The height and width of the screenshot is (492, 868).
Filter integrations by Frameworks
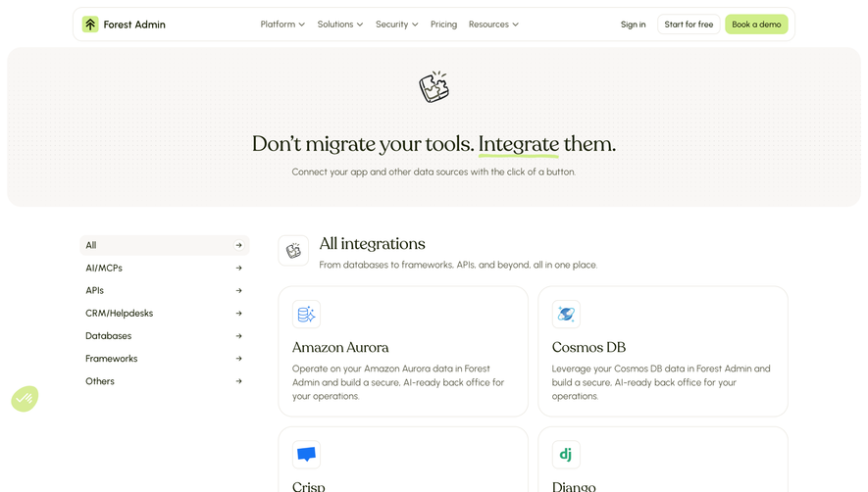[x=165, y=359]
